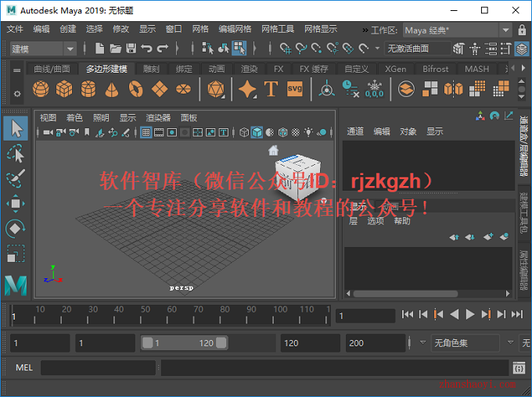Play the animation forwards
This screenshot has width=532, height=397.
point(470,315)
